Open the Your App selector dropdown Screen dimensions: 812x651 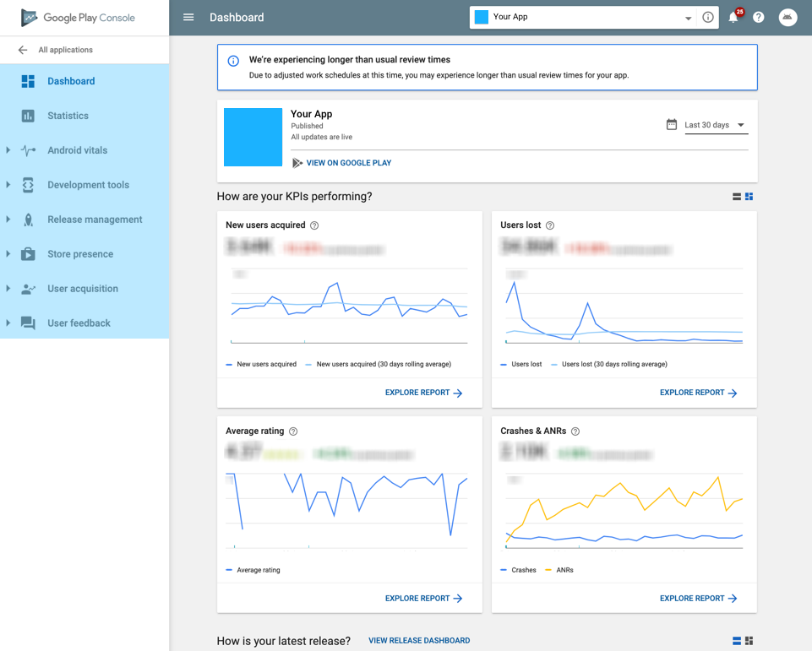(x=582, y=17)
